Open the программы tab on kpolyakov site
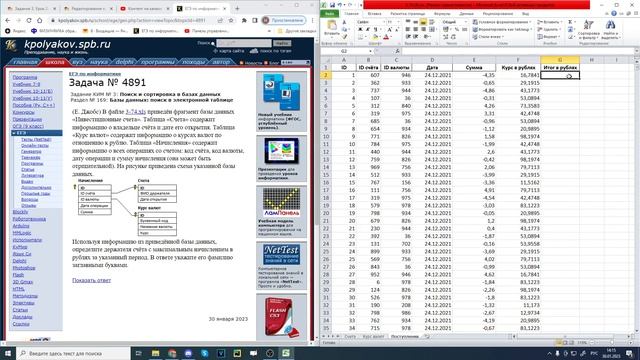Screen dimensions: 640x360 (158, 62)
